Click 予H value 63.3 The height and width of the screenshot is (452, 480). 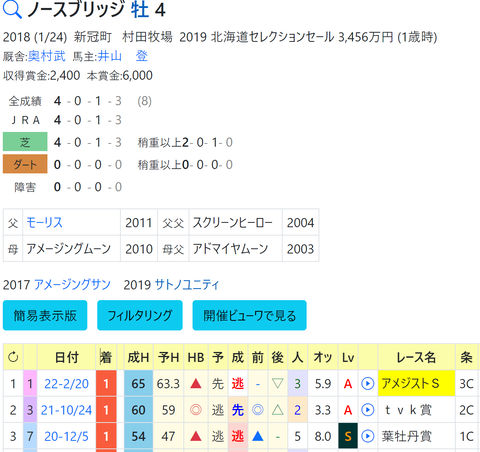click(x=168, y=384)
